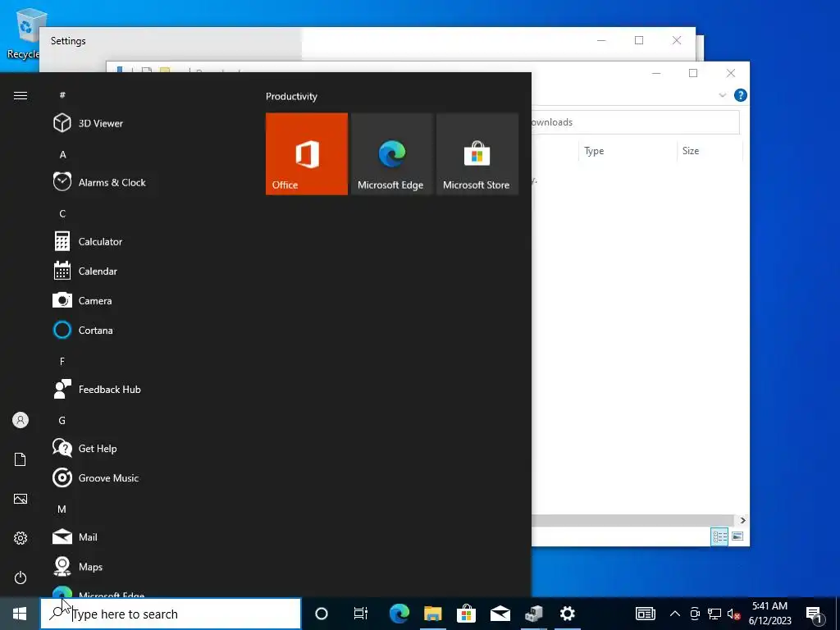Click the letter A group header
This screenshot has height=630, width=840.
[x=62, y=154]
